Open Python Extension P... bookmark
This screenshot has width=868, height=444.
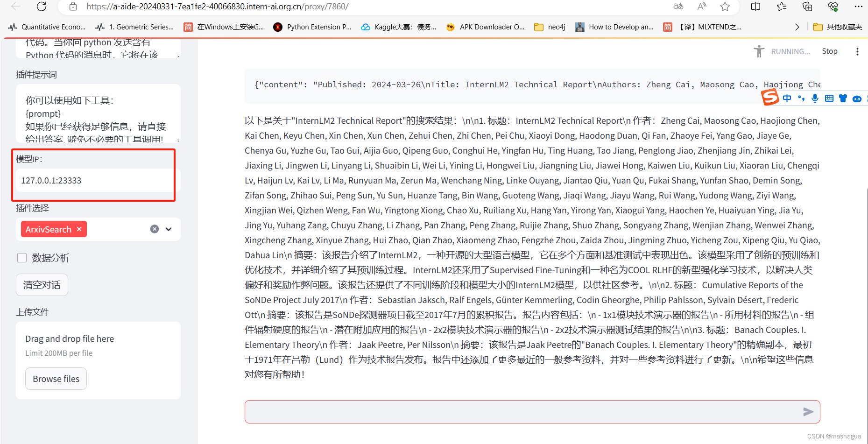tap(312, 27)
